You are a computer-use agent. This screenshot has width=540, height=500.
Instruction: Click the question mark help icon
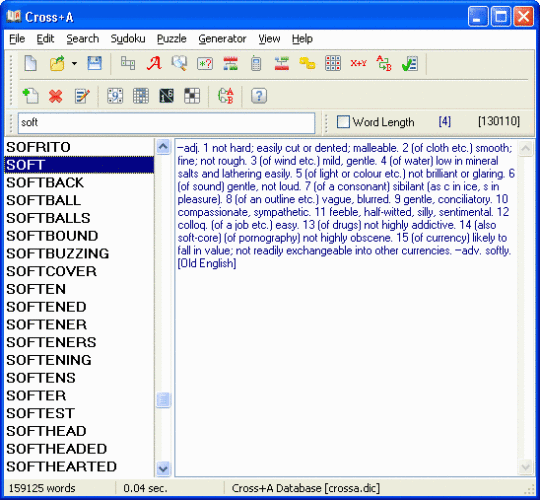[x=259, y=96]
